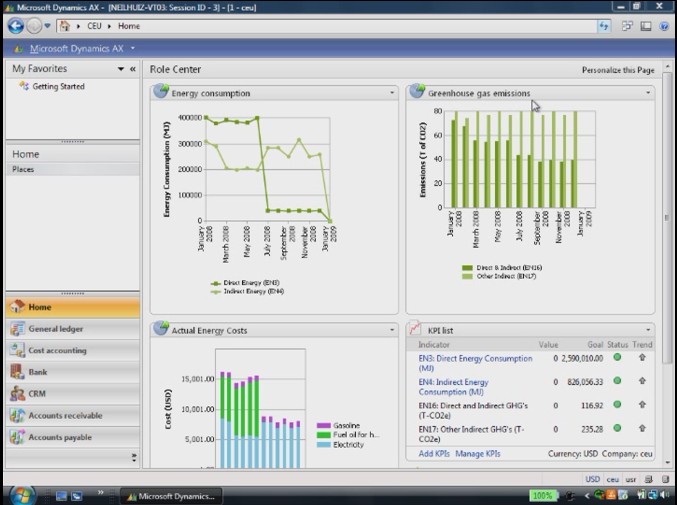
Task: Click the Actual Energy Costs chart icon
Action: 161,328
